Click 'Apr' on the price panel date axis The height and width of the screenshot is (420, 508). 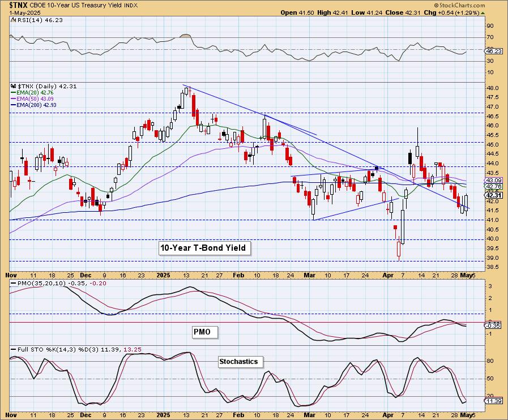388,275
